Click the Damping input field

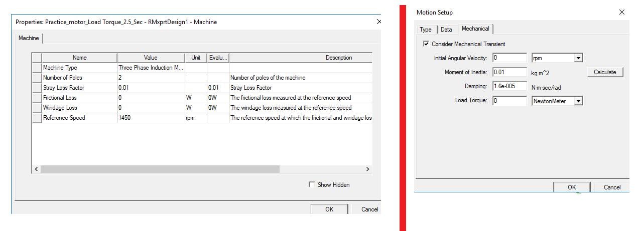tap(509, 87)
